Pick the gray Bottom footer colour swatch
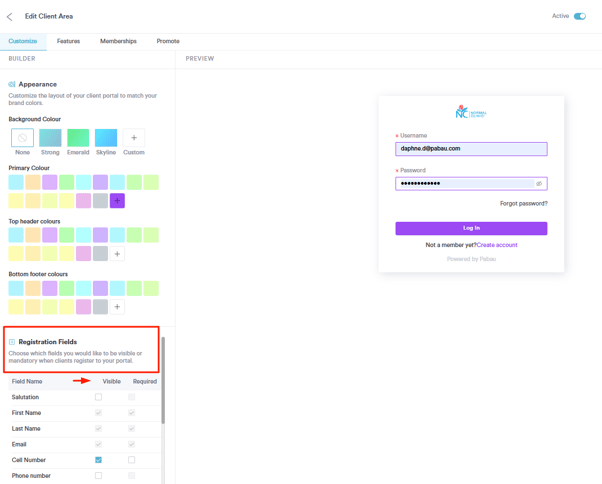The width and height of the screenshot is (602, 484). coord(100,307)
